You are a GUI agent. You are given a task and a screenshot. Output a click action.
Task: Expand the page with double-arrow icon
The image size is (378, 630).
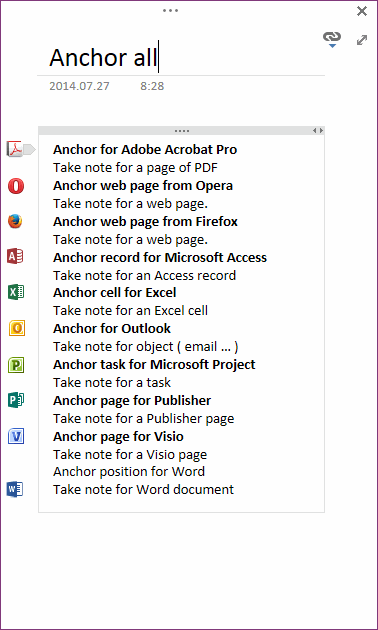[362, 40]
